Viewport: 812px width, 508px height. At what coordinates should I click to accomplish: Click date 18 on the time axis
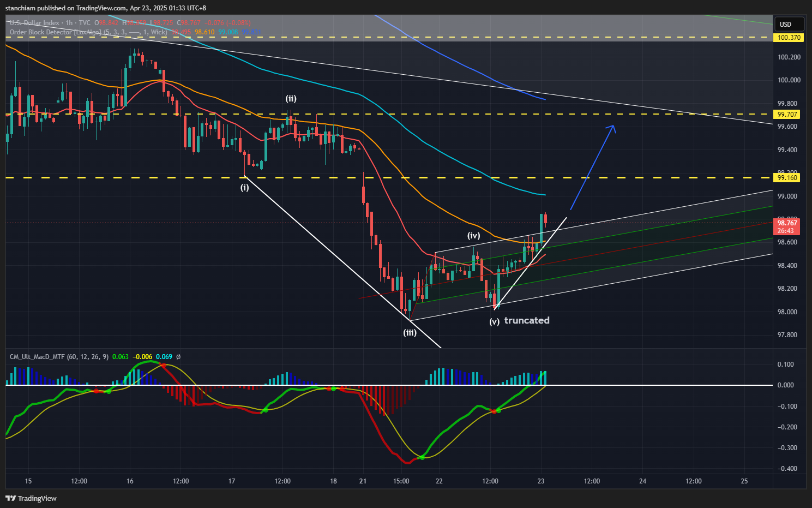[333, 481]
